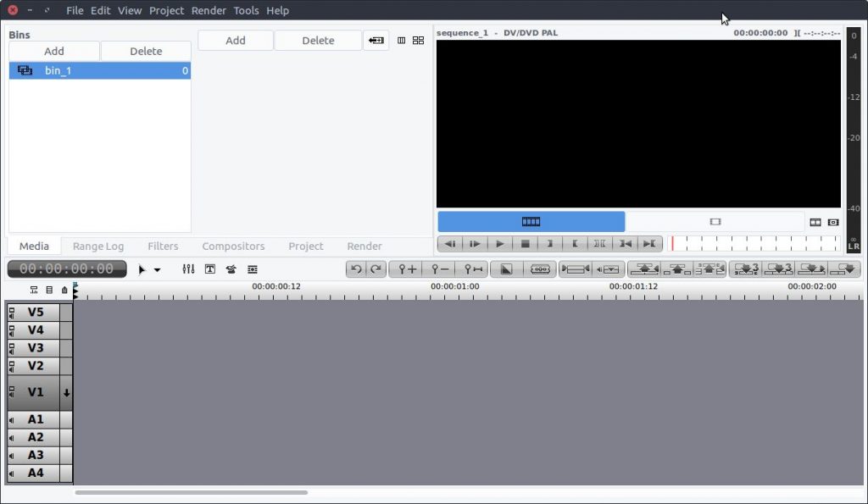
Task: Toggle the lock icon above the track headers
Action: pyautogui.click(x=64, y=289)
